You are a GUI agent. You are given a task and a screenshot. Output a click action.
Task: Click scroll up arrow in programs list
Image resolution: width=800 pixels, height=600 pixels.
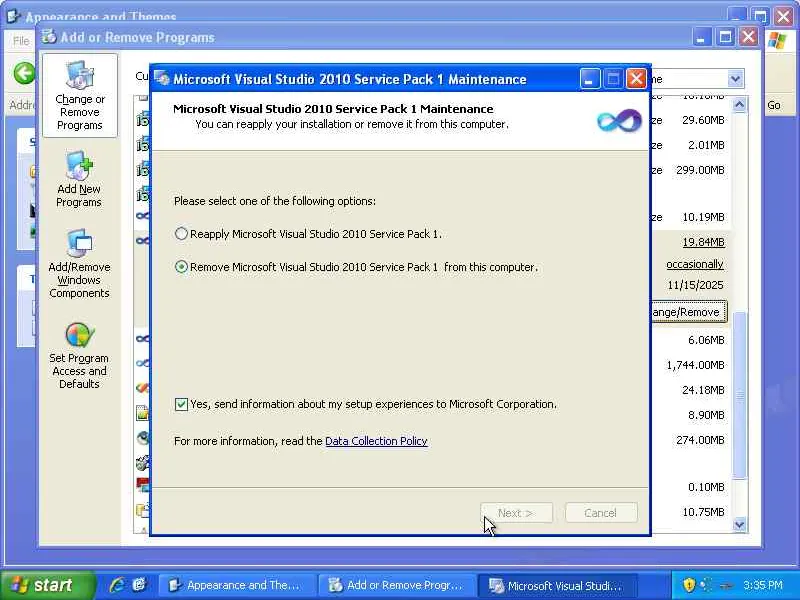tap(739, 105)
